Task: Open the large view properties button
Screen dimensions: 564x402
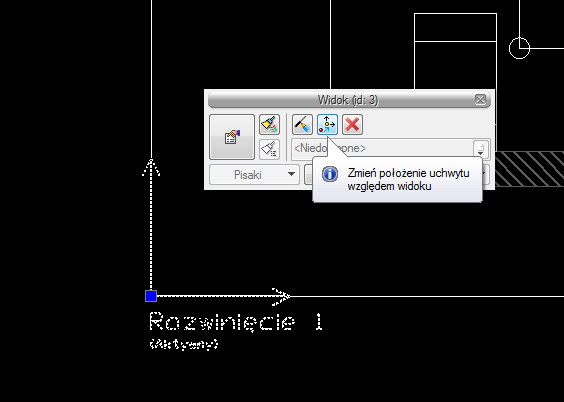Action: point(232,137)
